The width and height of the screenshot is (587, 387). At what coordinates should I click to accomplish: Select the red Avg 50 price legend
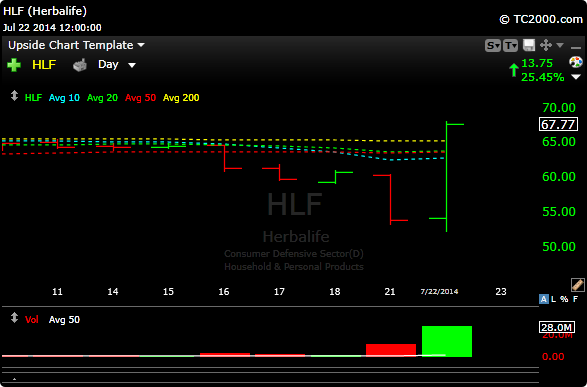click(x=140, y=98)
